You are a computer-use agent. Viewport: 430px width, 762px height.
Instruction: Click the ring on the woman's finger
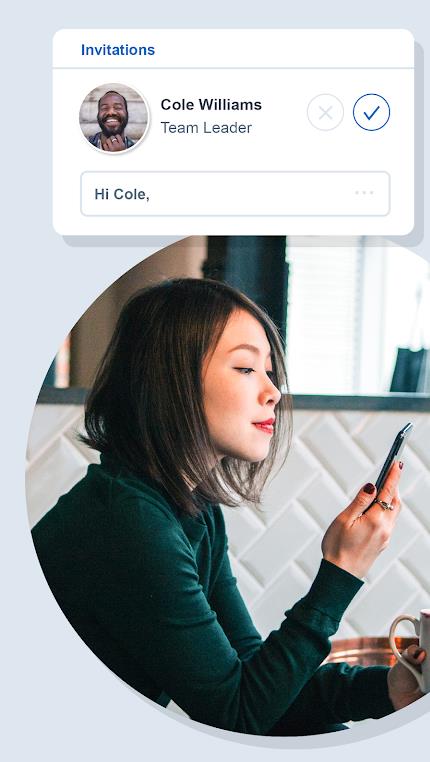click(x=384, y=504)
